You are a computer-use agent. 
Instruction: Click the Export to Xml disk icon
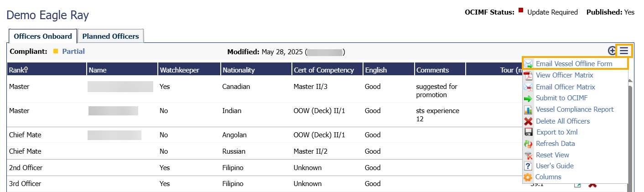tap(528, 132)
